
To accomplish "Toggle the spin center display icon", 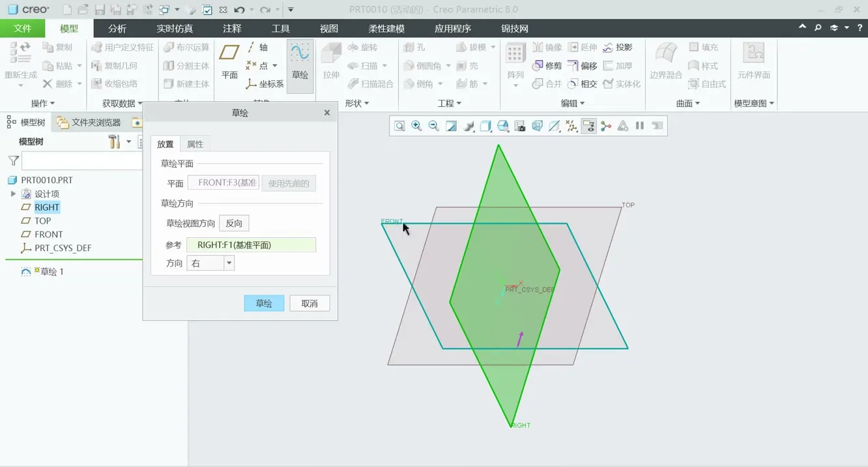I will [606, 126].
